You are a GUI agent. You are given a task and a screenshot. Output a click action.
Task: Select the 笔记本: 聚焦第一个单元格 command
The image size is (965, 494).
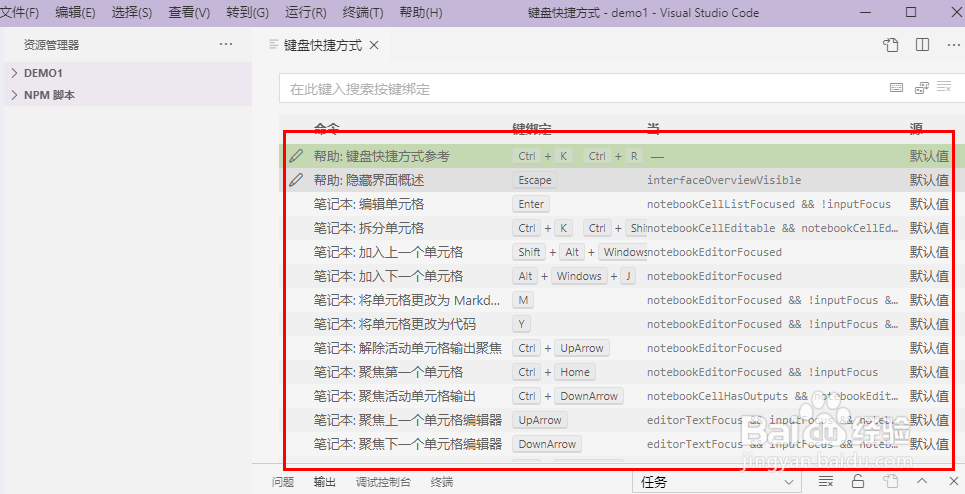(388, 372)
